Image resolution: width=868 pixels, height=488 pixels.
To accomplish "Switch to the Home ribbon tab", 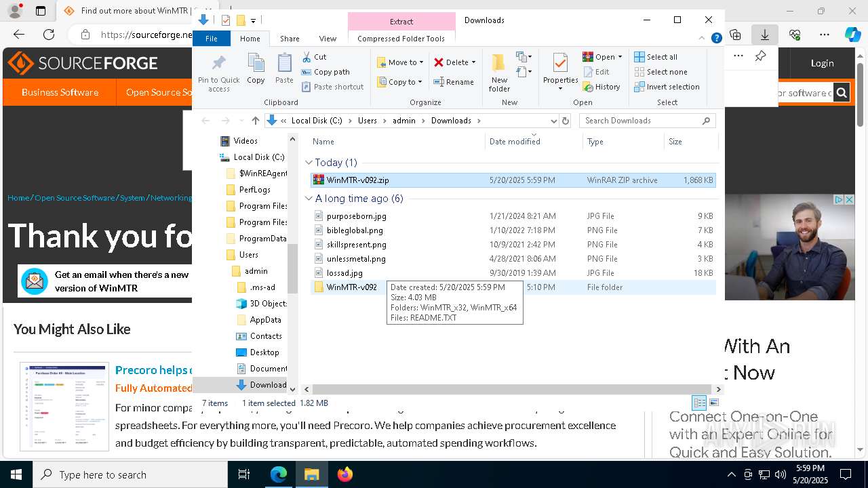I will pos(250,39).
